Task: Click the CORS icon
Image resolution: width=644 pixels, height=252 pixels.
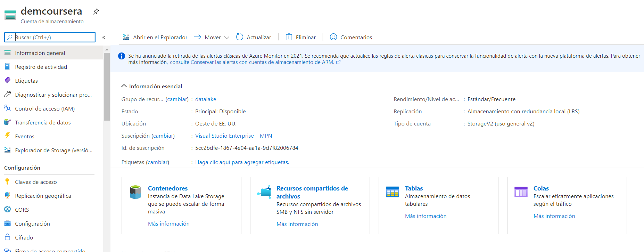Action: [x=7, y=209]
